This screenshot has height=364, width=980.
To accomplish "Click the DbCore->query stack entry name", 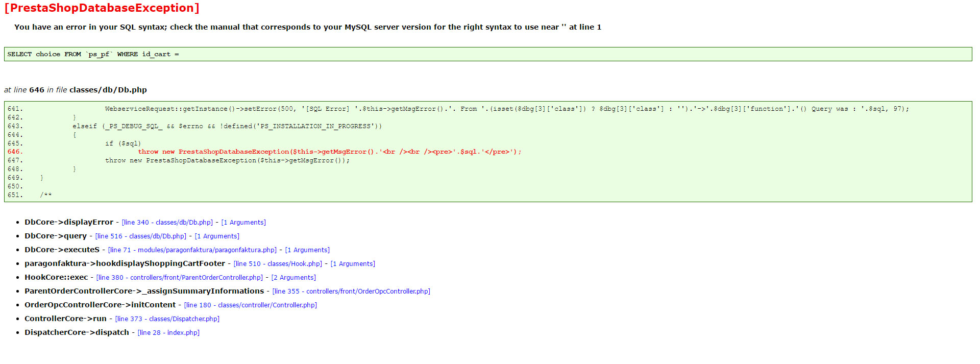I will (56, 236).
